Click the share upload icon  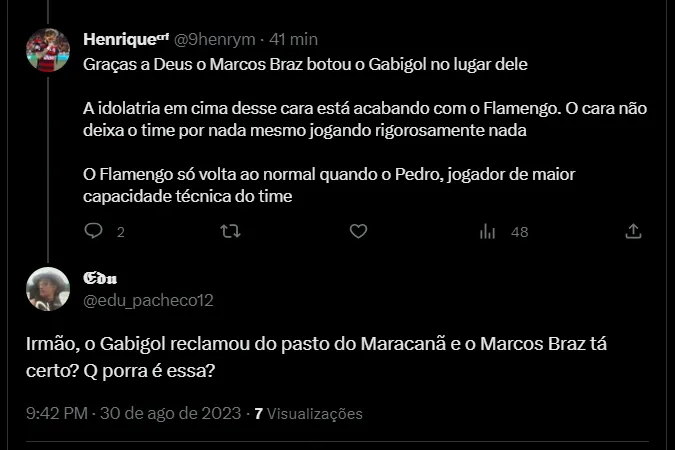point(632,231)
